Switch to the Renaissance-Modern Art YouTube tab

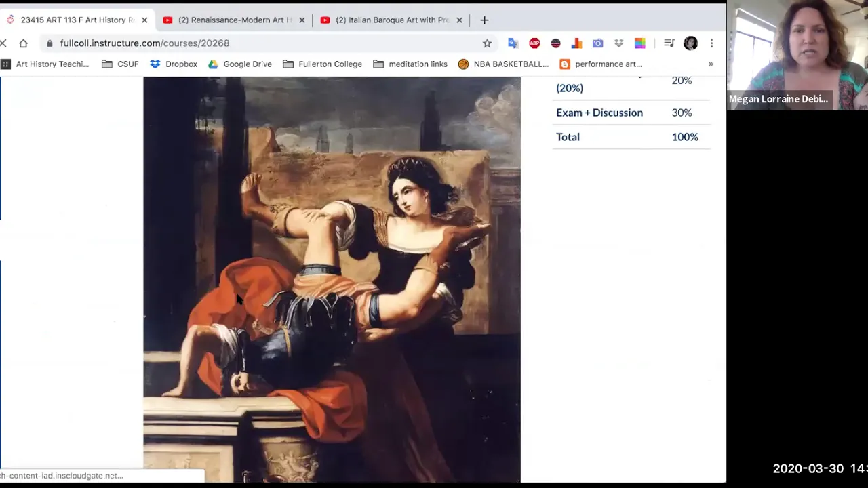coord(235,20)
